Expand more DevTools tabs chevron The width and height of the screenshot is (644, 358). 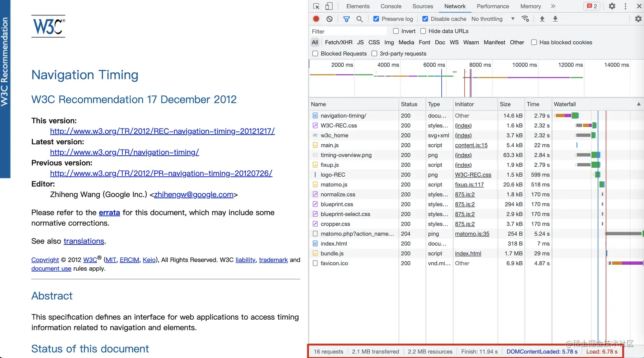[553, 6]
